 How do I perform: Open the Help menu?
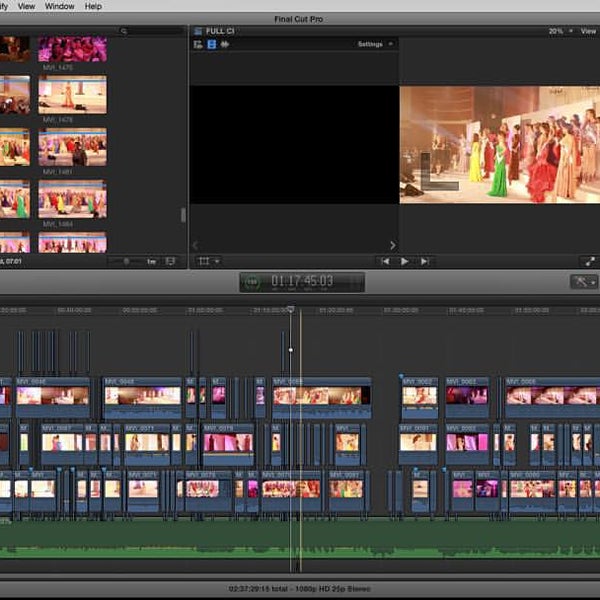93,7
